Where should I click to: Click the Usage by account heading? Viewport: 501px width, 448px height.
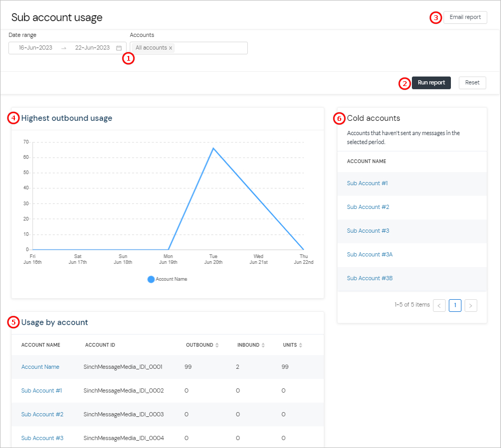[55, 322]
